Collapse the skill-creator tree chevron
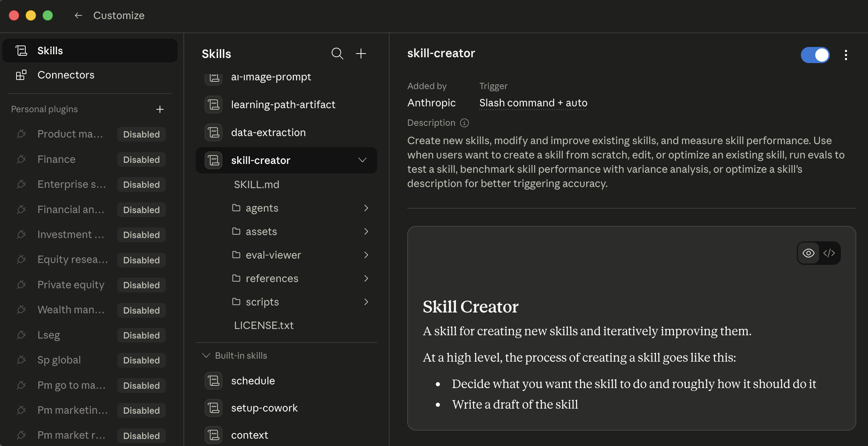 362,160
